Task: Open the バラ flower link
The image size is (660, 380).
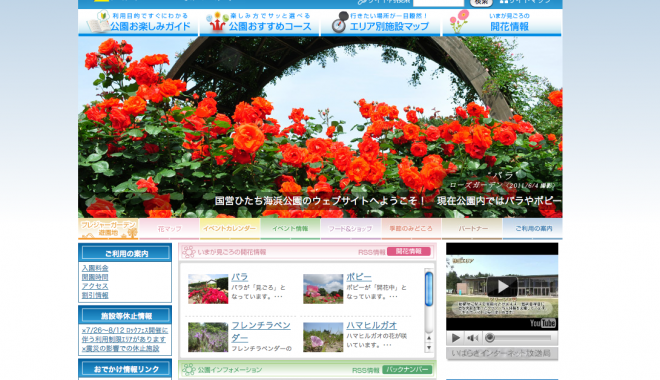Action: click(x=240, y=277)
